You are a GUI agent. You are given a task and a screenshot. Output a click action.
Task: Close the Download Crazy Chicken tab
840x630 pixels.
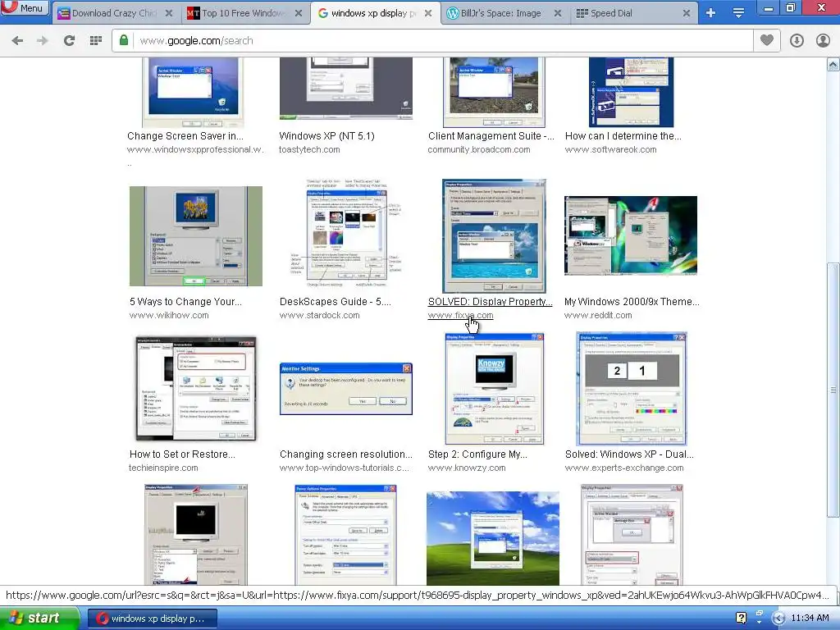tap(169, 13)
